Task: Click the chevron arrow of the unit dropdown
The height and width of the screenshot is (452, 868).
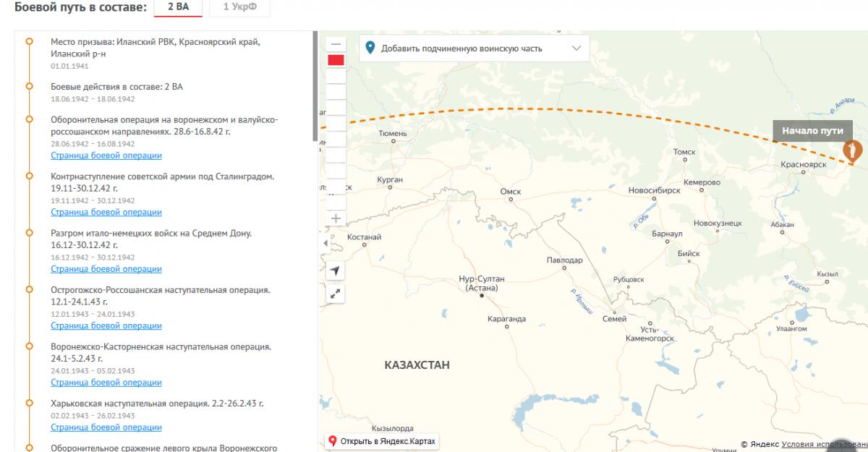Action: (x=576, y=48)
